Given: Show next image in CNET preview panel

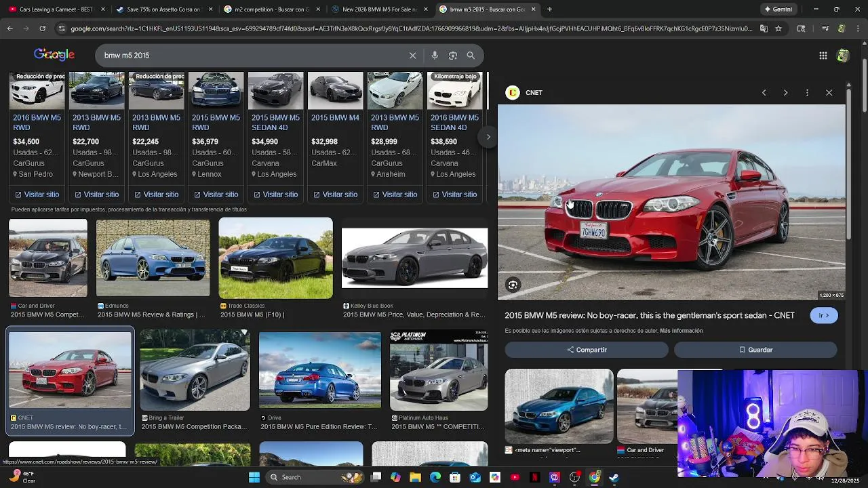Looking at the screenshot, I should click(785, 93).
